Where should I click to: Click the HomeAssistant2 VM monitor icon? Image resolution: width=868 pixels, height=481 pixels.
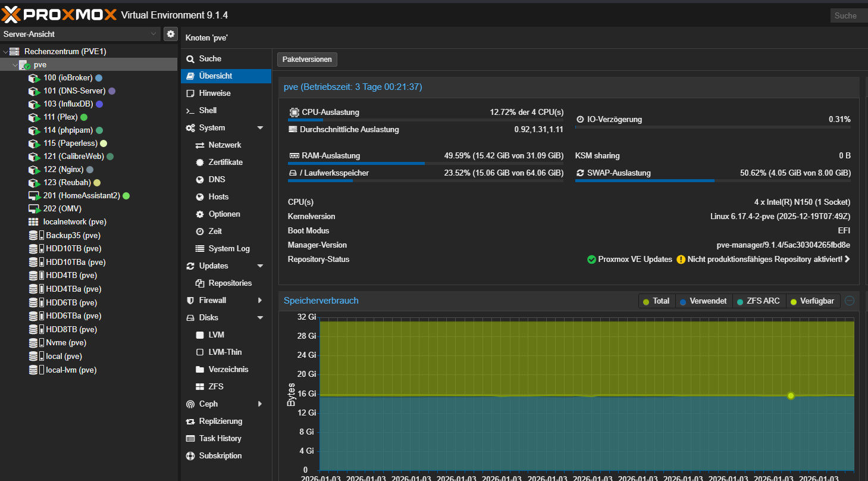[35, 196]
